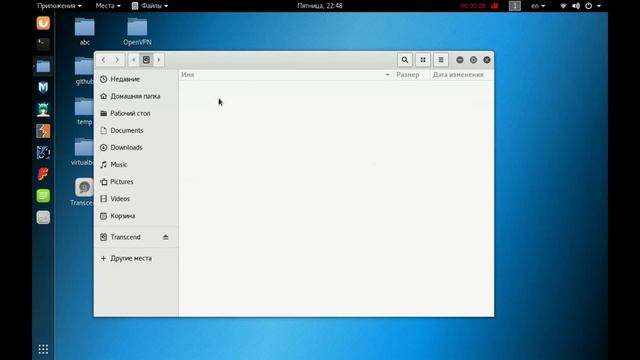Eject the Transcend drive
This screenshot has width=640, height=360.
pos(165,237)
